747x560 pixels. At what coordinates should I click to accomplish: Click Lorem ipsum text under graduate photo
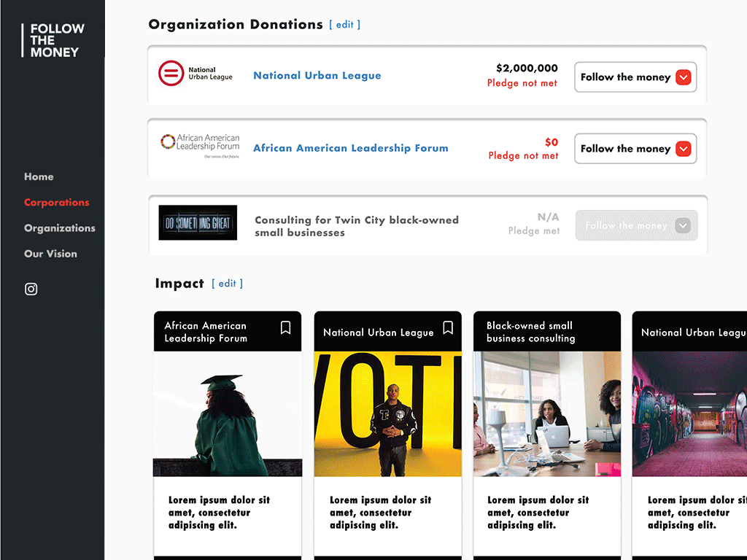click(x=219, y=513)
